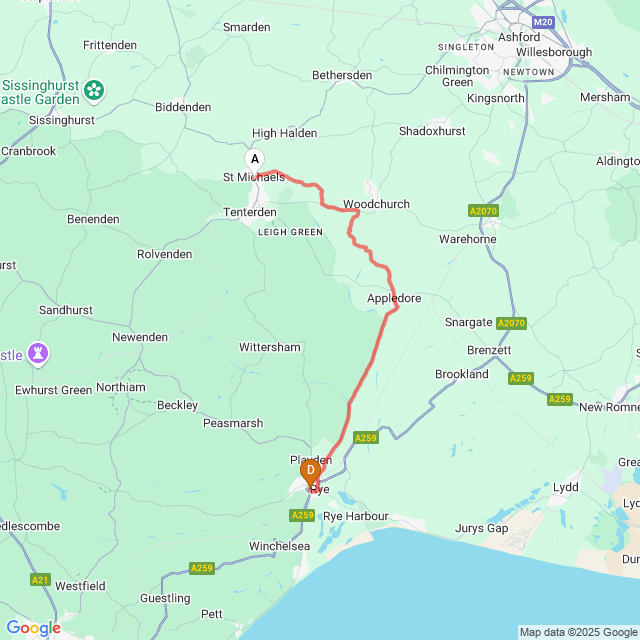Viewport: 640px width, 640px height.
Task: Click the Woodchurch village label
Action: pos(376,204)
